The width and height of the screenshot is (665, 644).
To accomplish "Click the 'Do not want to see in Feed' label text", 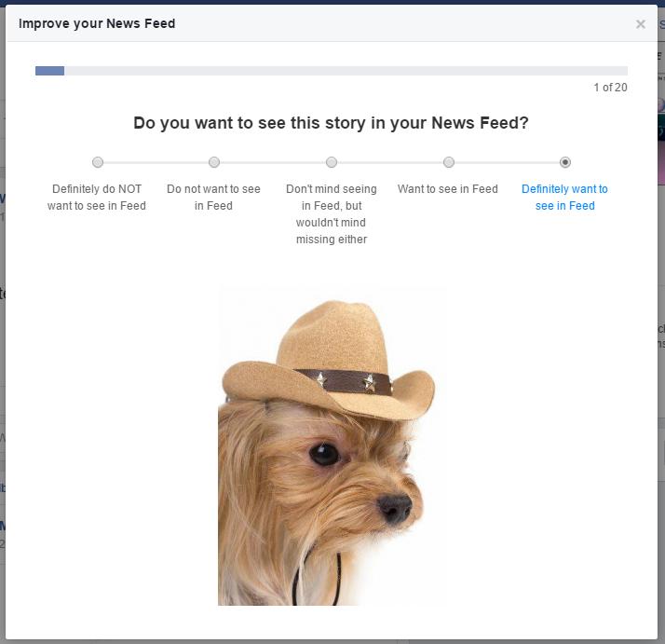I will point(213,197).
